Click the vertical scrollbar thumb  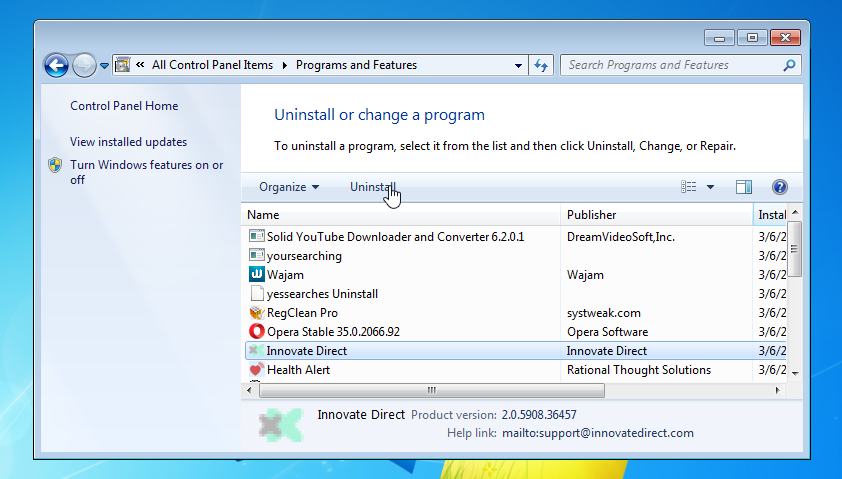tap(795, 249)
